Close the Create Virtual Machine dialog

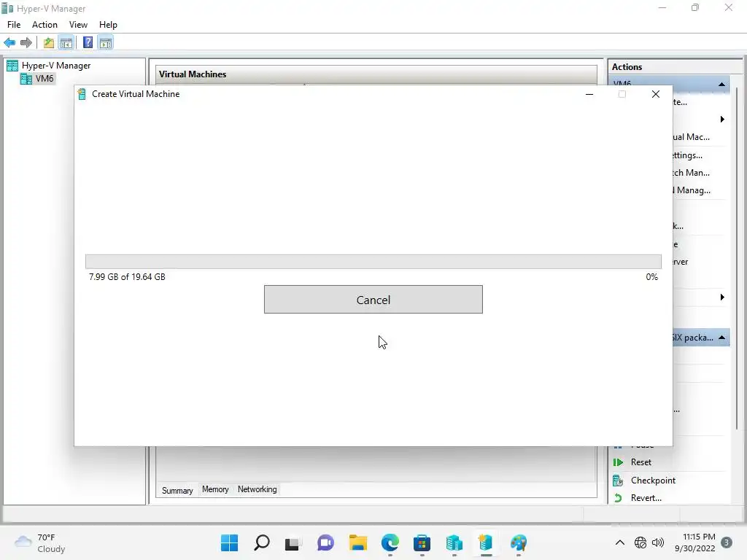[x=656, y=94]
